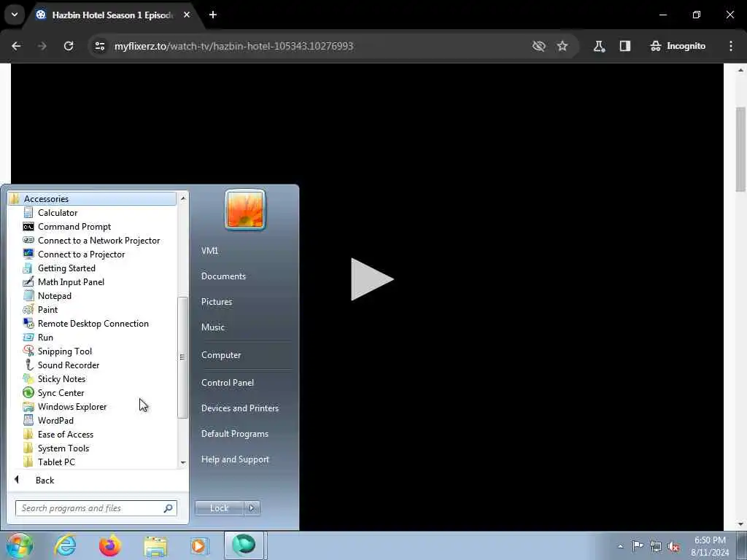Open Calculator from Accessories
The height and width of the screenshot is (560, 747).
[57, 213]
